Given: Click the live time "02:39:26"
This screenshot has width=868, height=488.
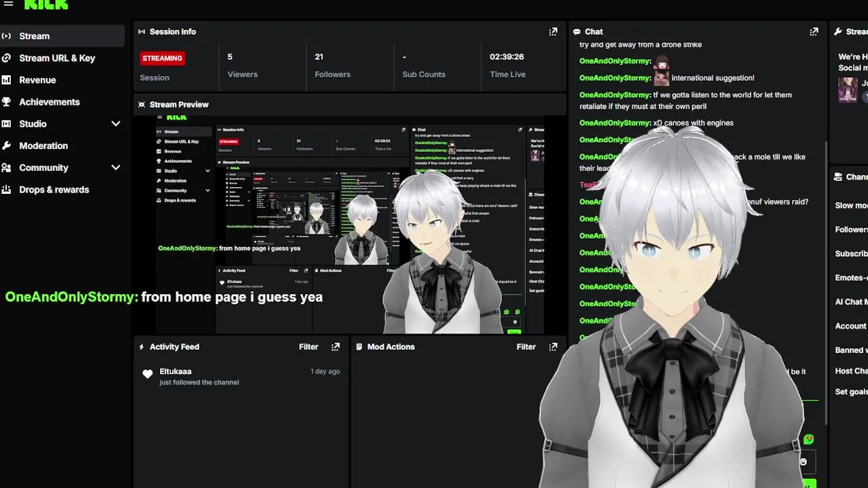Looking at the screenshot, I should click(x=507, y=57).
